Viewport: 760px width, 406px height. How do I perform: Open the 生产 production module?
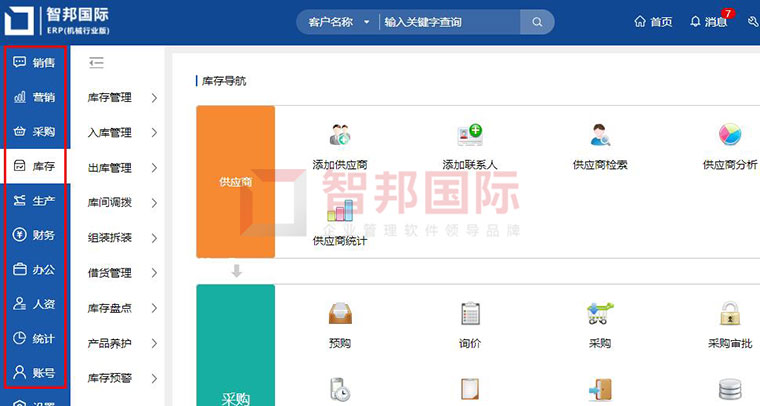[x=34, y=201]
